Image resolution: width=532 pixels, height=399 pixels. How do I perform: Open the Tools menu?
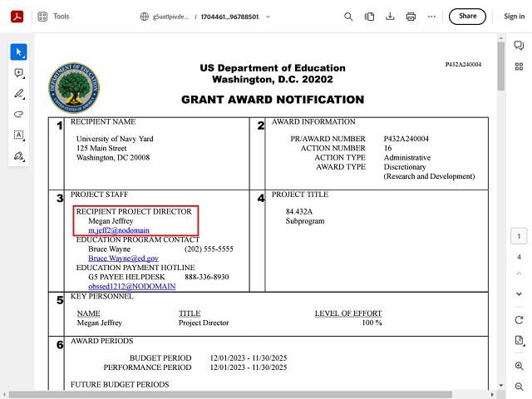[x=53, y=17]
